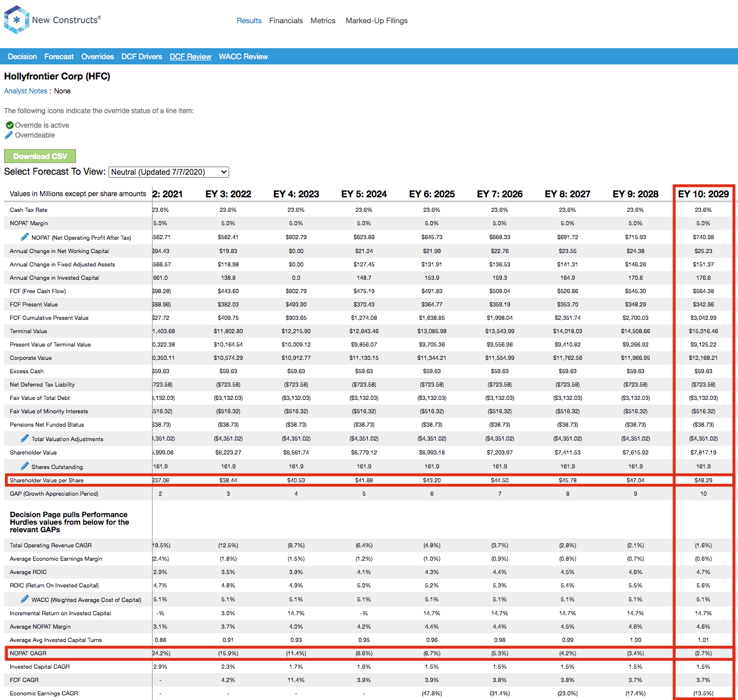Click the Terminal Value row label
This screenshot has width=738, height=700.
[28, 331]
